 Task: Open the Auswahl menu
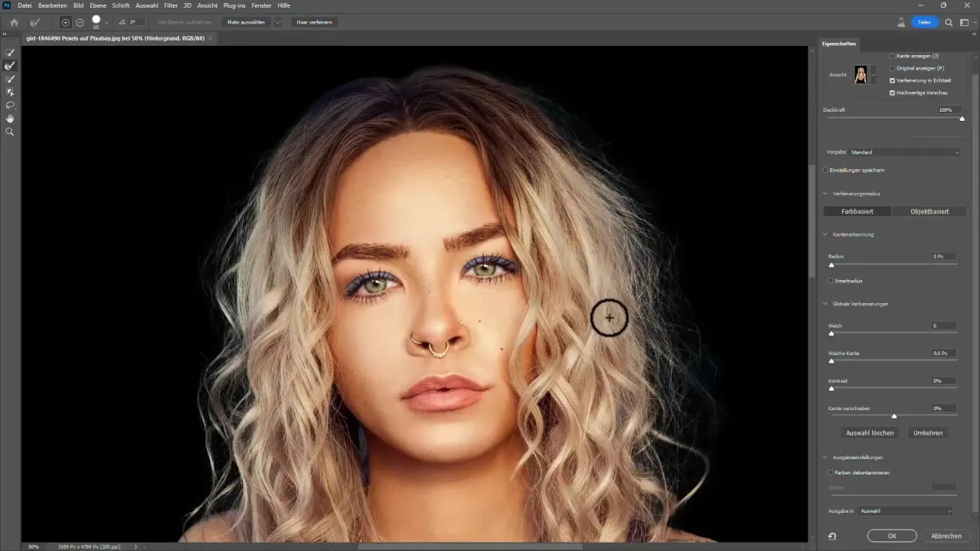[x=148, y=5]
